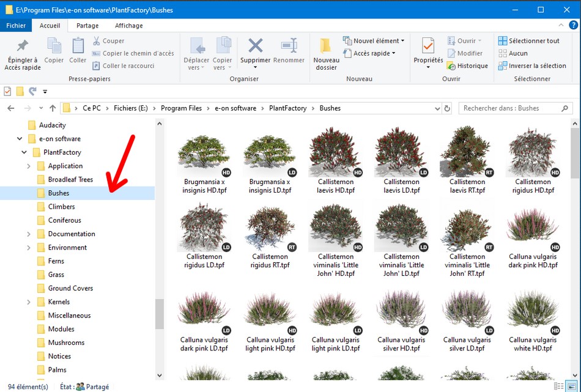Select Climbers folder in tree

click(x=62, y=207)
